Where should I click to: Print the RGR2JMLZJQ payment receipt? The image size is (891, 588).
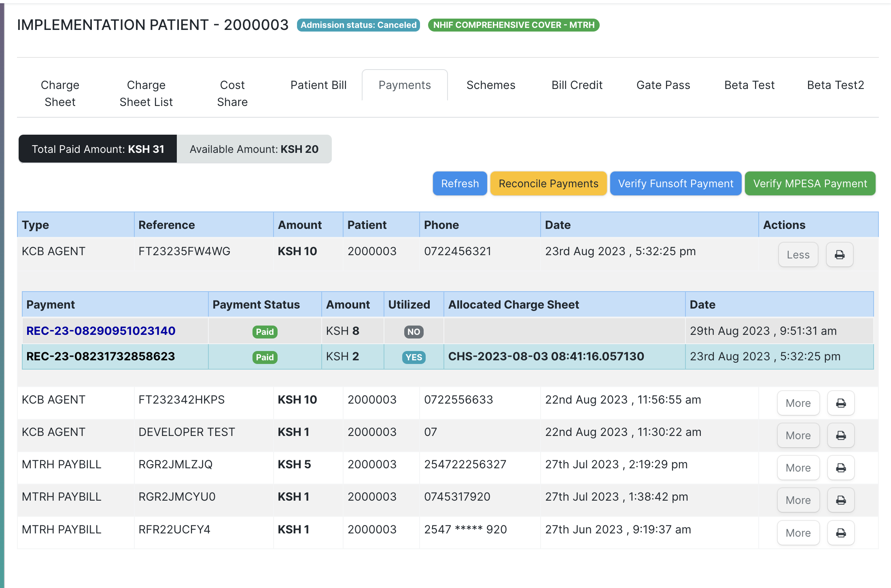pyautogui.click(x=841, y=468)
